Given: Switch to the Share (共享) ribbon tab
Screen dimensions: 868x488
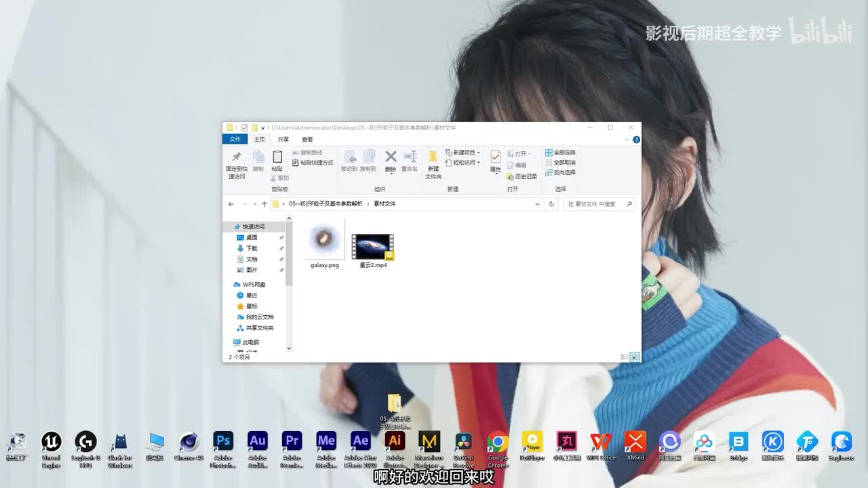Looking at the screenshot, I should point(283,140).
